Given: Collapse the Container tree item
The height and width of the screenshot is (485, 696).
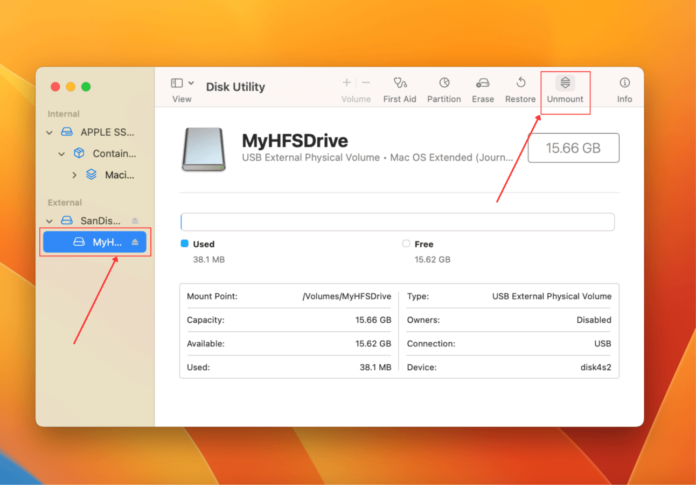Looking at the screenshot, I should [x=62, y=154].
